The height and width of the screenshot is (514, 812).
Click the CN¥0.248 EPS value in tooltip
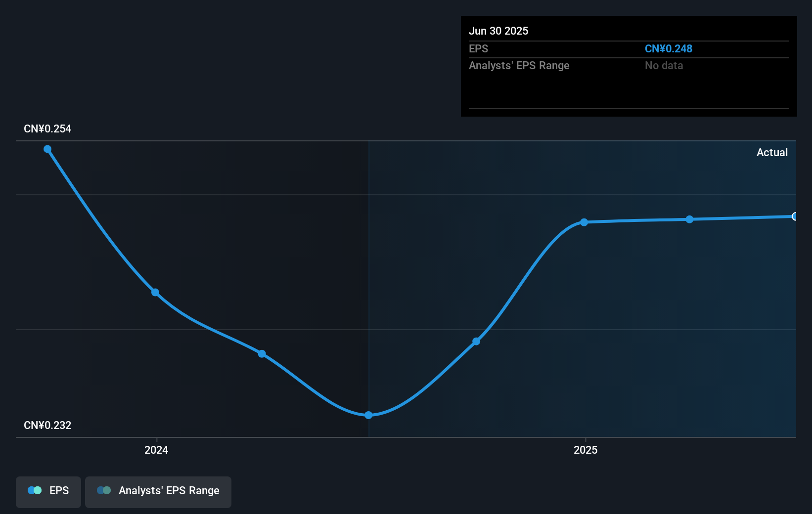pyautogui.click(x=669, y=49)
